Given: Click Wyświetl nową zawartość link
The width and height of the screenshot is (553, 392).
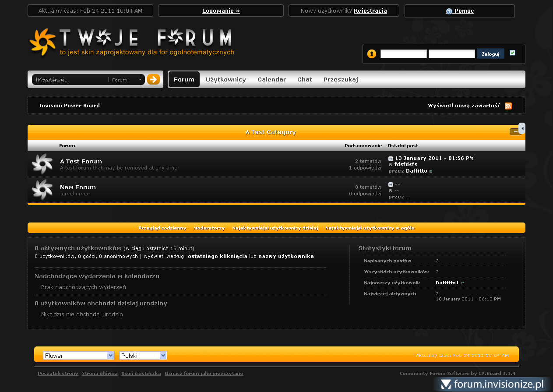Looking at the screenshot, I should click(464, 106).
